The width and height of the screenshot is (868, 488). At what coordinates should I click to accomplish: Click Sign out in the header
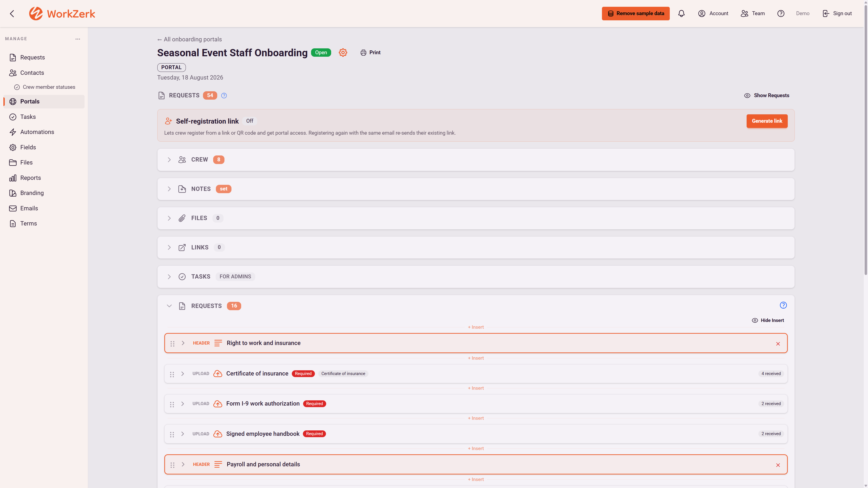(837, 14)
